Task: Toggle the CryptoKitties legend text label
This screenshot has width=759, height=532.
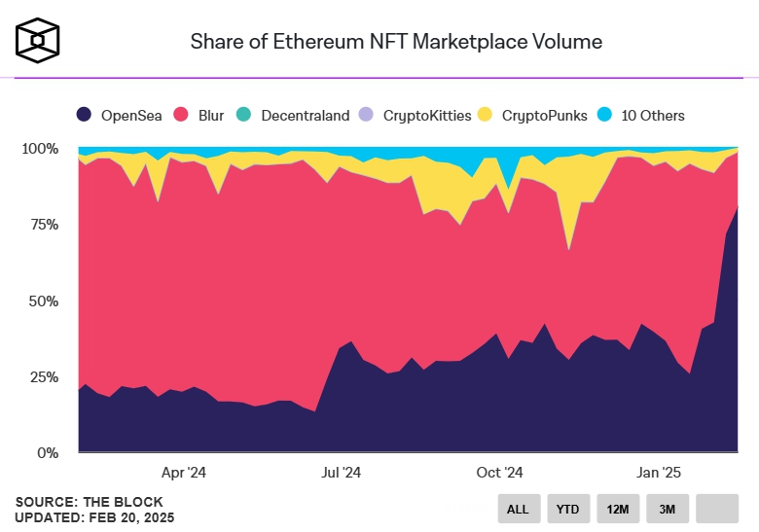Action: point(426,116)
